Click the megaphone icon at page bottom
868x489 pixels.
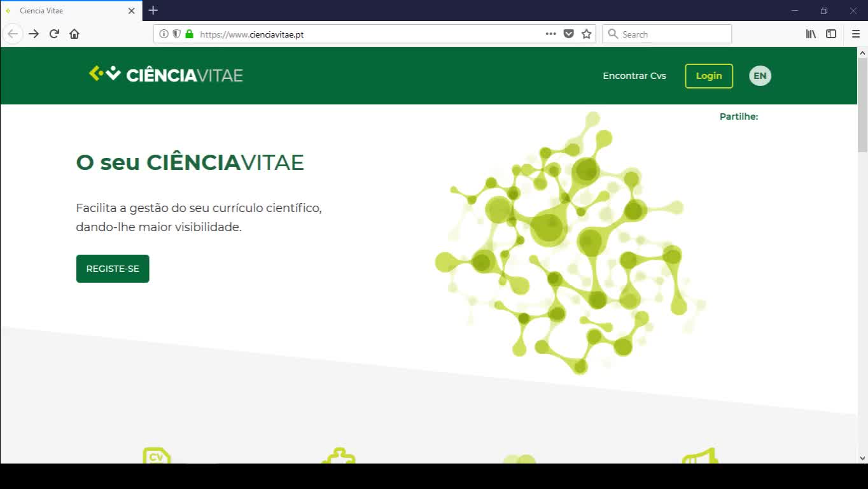click(700, 455)
